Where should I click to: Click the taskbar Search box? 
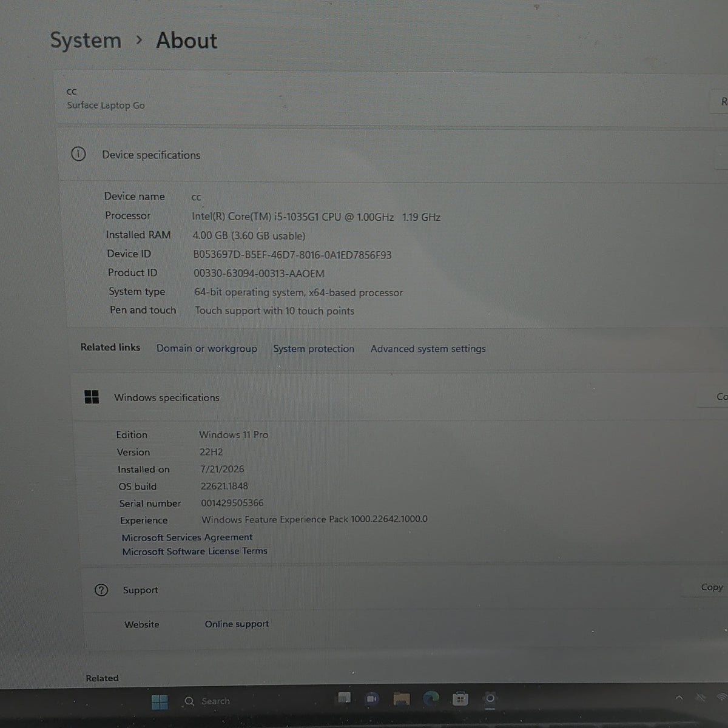(207, 701)
